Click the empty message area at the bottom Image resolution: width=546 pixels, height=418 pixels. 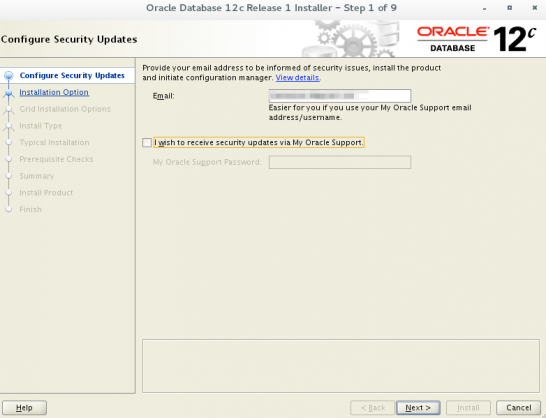341,366
